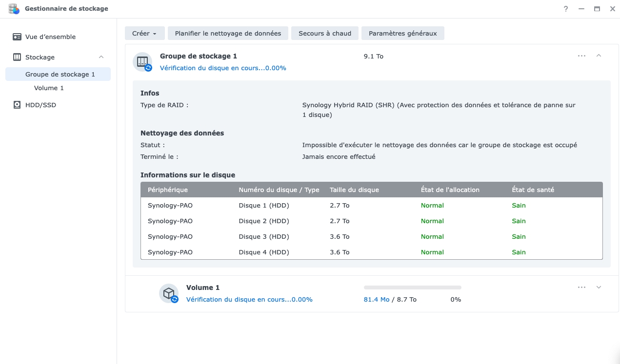Click the Secours à chaud button

(324, 33)
